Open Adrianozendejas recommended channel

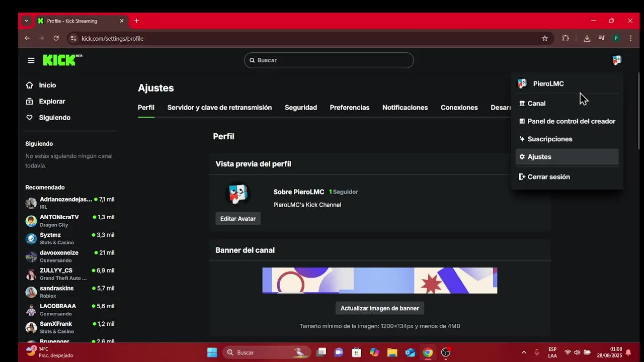click(70, 203)
